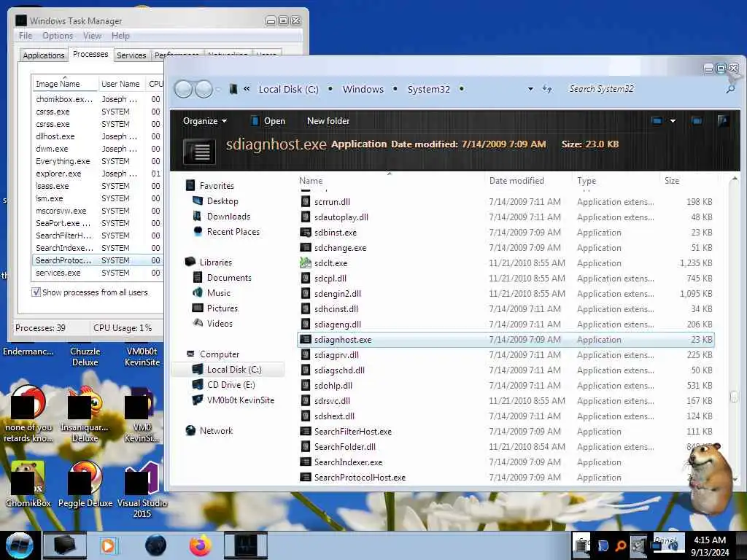Viewport: 747px width, 560px height.
Task: Open the address bar history dropdown arrow
Action: pos(530,89)
